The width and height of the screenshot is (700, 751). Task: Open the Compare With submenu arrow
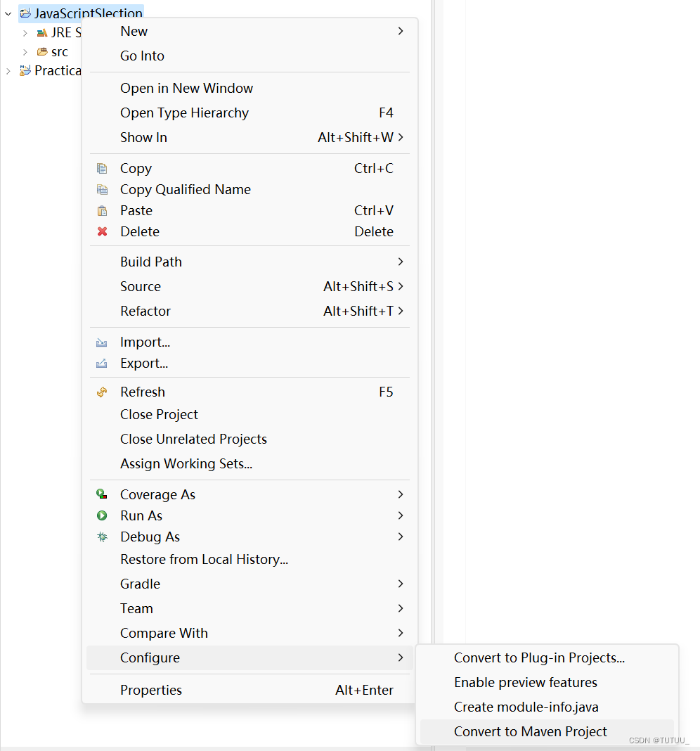point(401,633)
